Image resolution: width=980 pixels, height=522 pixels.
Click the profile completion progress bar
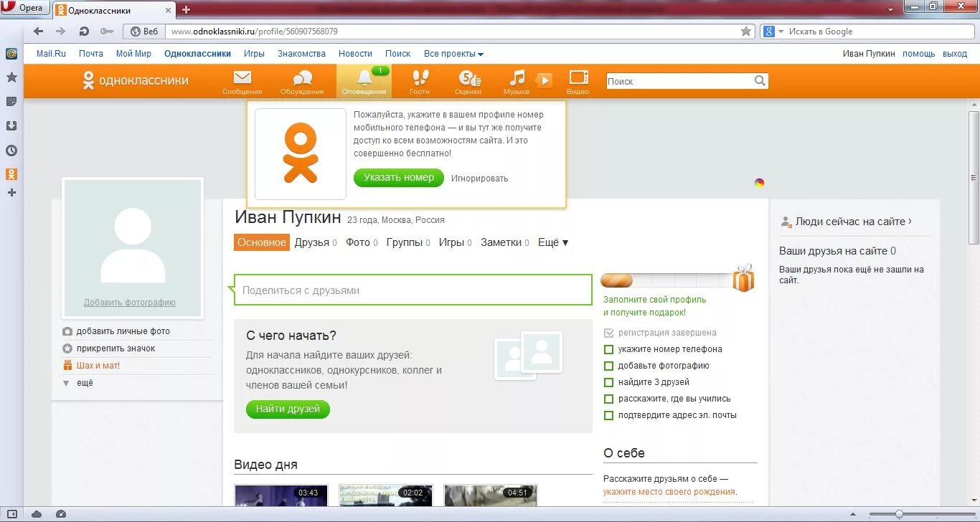666,280
